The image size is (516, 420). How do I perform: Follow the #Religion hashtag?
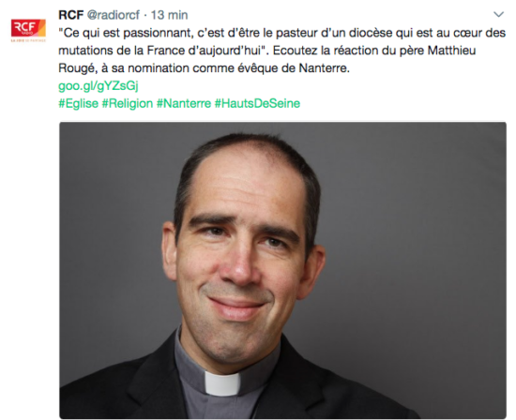(x=128, y=103)
